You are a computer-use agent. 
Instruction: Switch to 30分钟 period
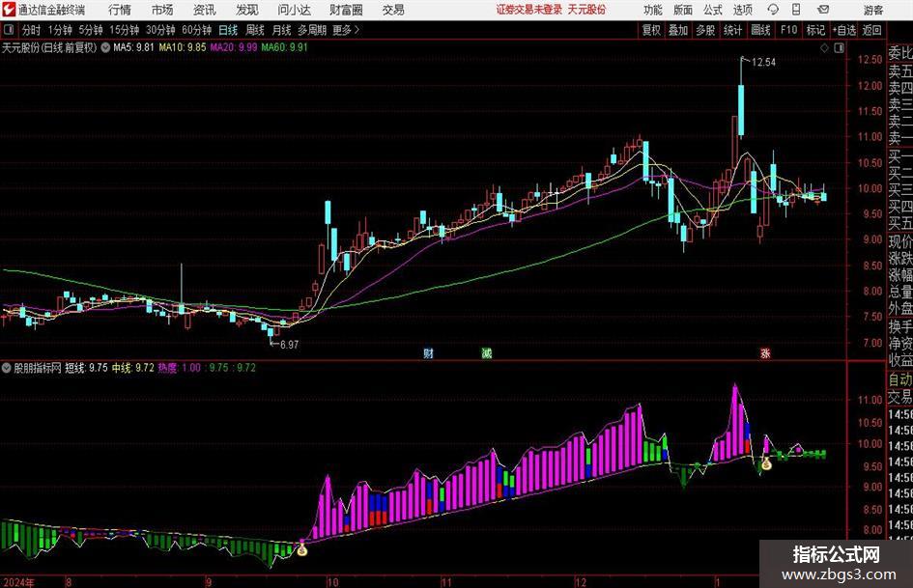160,30
